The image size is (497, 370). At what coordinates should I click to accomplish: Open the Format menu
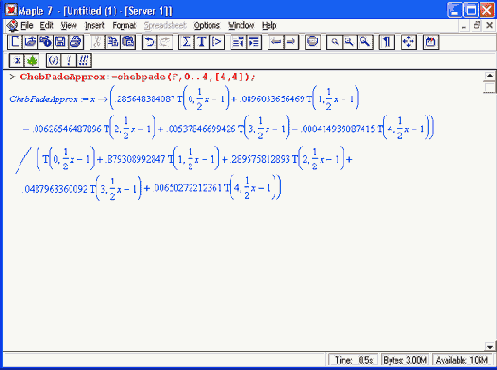(x=124, y=25)
